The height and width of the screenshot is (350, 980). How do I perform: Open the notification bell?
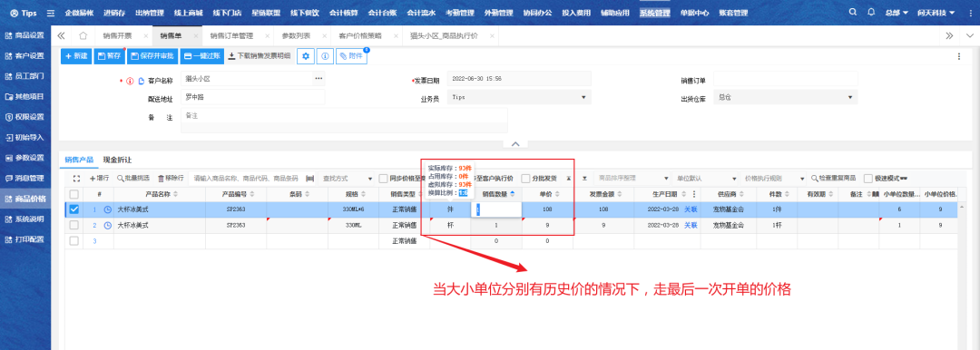[x=870, y=13]
